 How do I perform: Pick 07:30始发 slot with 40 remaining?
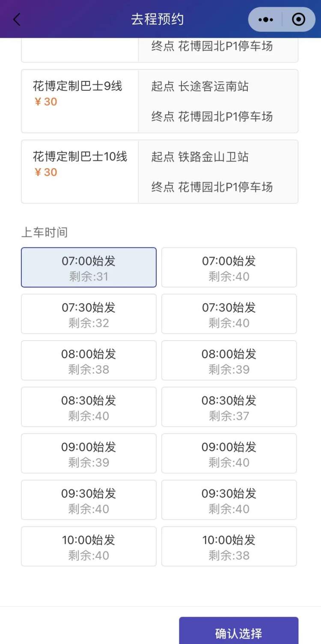(x=229, y=314)
